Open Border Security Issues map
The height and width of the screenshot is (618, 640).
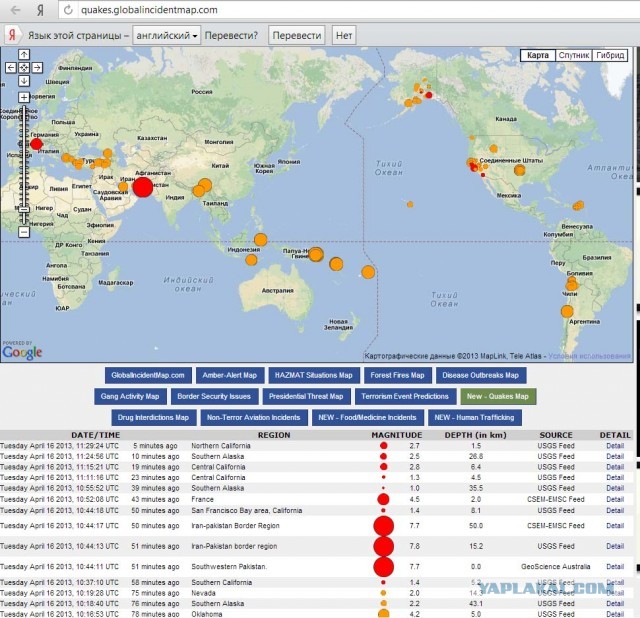point(214,396)
